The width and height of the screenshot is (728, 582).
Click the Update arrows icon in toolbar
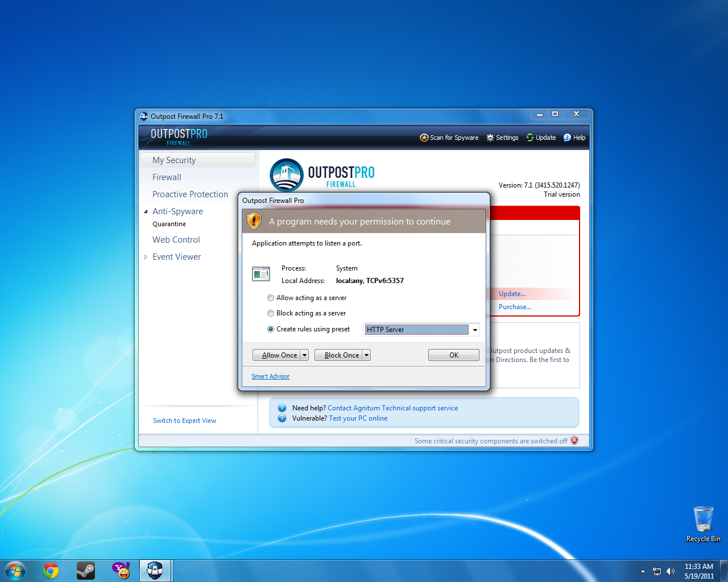tap(530, 138)
